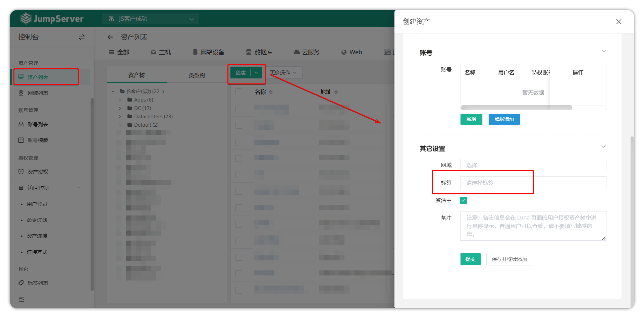Click the back arrow next to 资产列表
Viewport: 644px width, 315px height.
[110, 37]
